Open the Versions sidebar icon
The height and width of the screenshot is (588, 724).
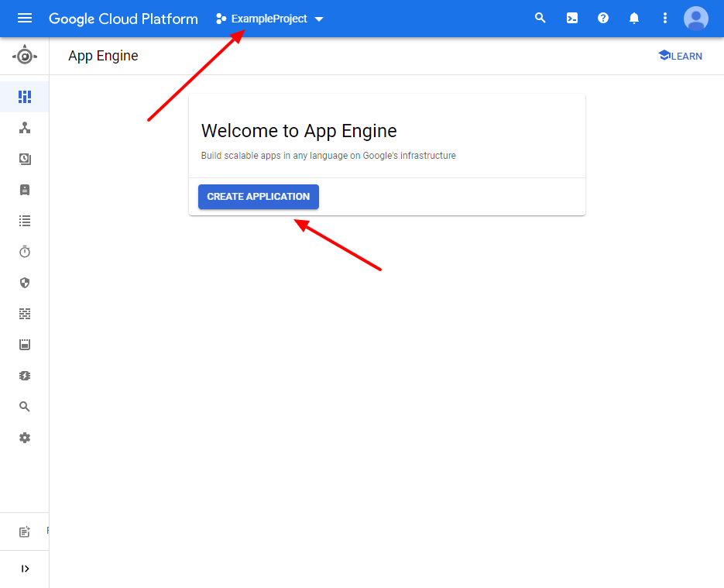[25, 159]
